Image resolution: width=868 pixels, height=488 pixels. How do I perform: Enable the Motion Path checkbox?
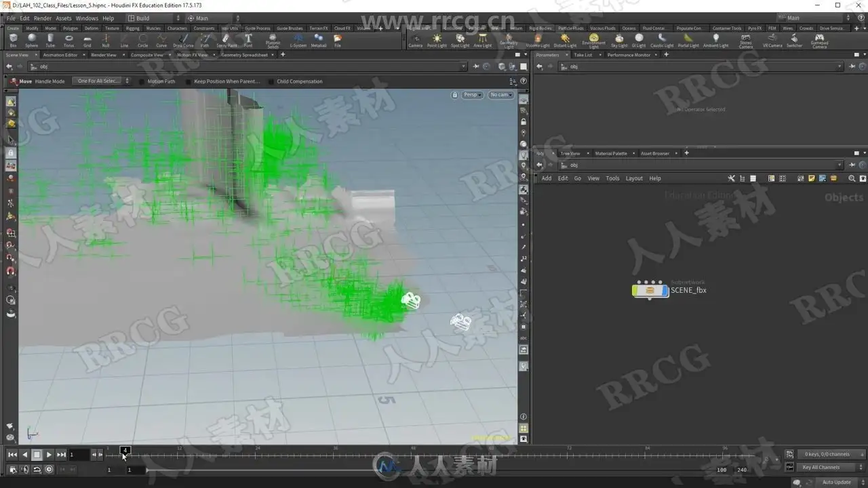coord(142,81)
